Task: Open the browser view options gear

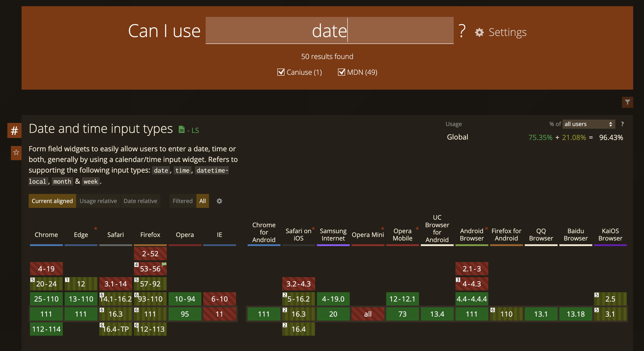Action: pyautogui.click(x=219, y=201)
